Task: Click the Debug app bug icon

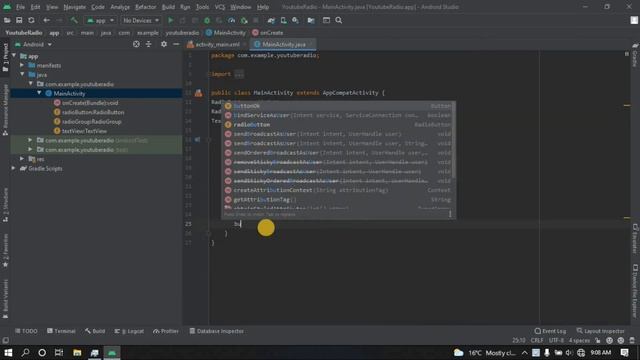Action: [207, 20]
